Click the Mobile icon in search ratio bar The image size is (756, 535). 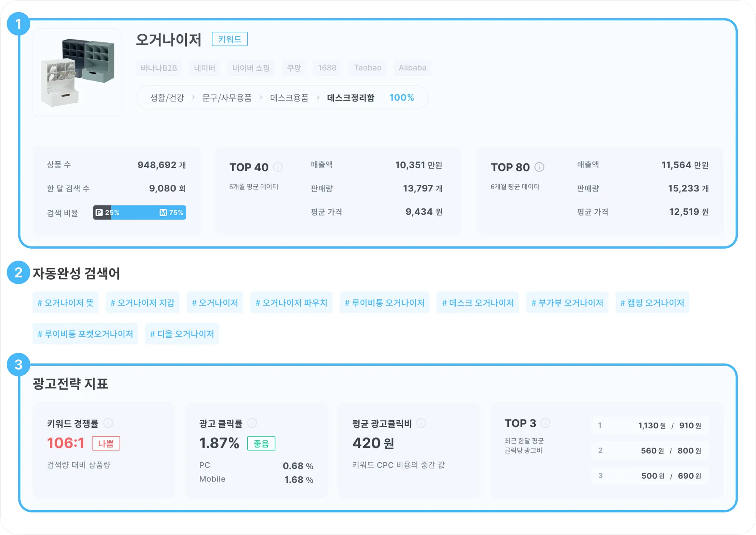(163, 213)
